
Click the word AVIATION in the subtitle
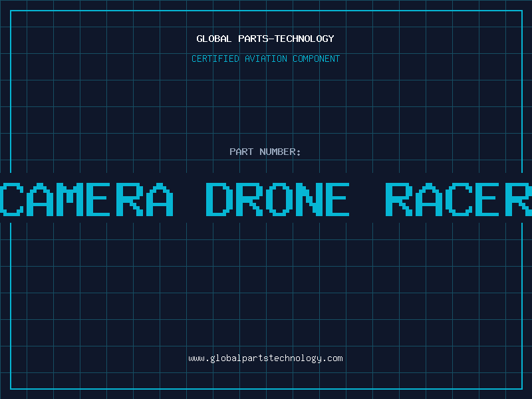click(266, 59)
